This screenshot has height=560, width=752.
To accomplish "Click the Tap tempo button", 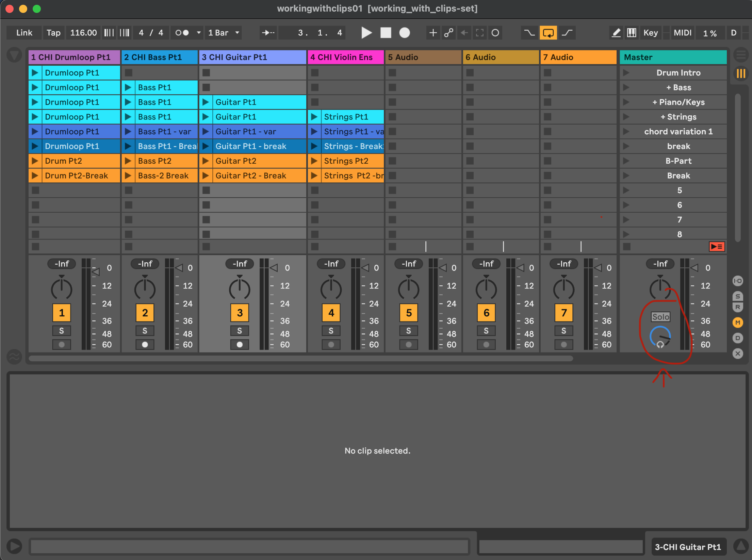I will tap(53, 33).
